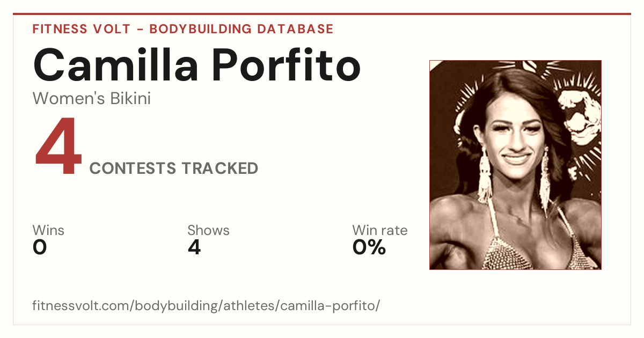Image resolution: width=644 pixels, height=338 pixels.
Task: Click the CONTESTS TRACKED label
Action: 174,168
